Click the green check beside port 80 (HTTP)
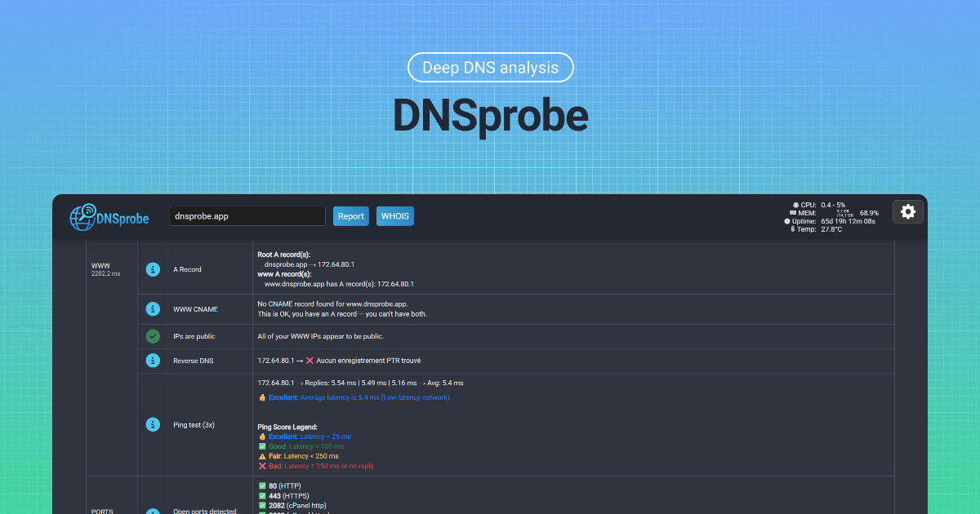980x514 pixels. (262, 485)
